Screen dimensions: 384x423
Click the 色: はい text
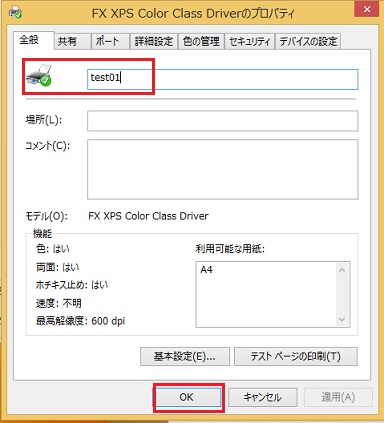pos(53,249)
